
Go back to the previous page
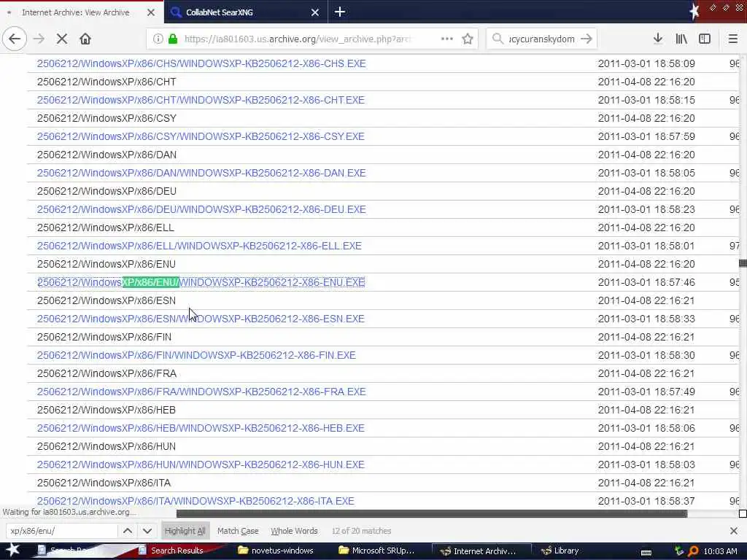click(x=15, y=39)
